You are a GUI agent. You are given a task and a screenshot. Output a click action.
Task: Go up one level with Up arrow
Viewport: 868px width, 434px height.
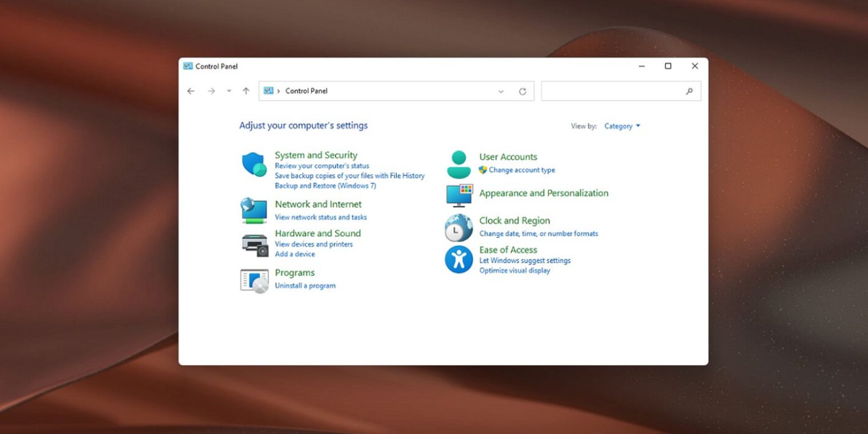click(x=246, y=91)
